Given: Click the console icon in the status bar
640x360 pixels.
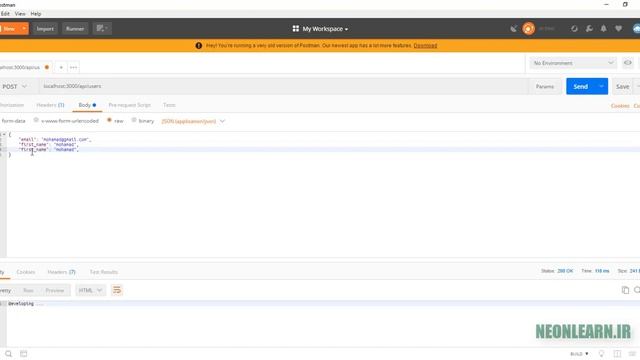Looking at the screenshot, I should click(24, 354).
